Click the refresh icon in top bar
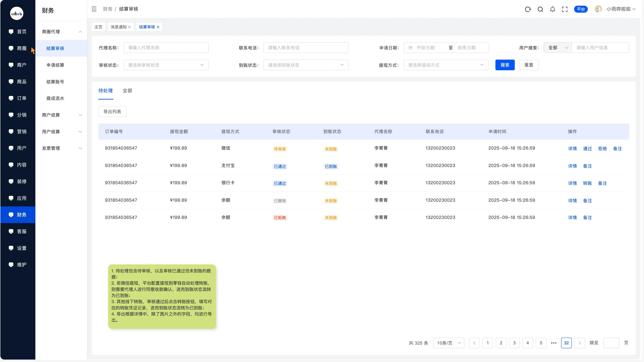The height and width of the screenshot is (362, 644). coord(528,9)
